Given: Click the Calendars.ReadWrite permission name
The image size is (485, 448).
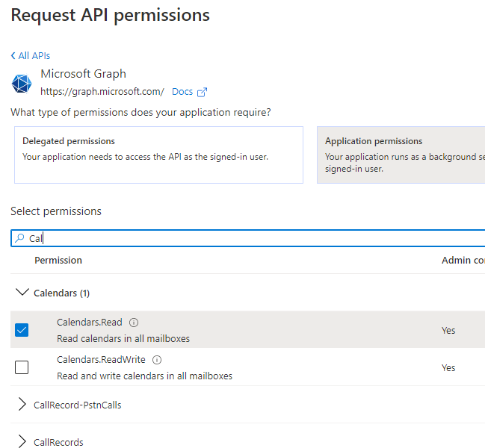Looking at the screenshot, I should [x=101, y=360].
